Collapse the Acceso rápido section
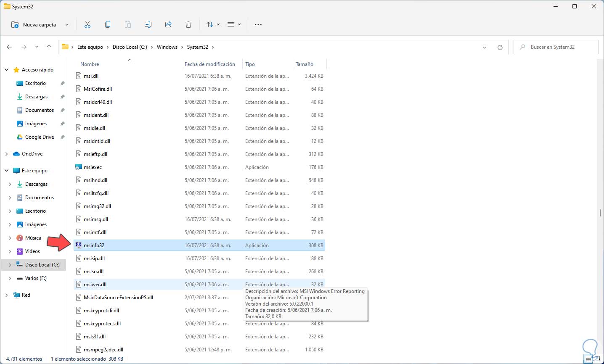 click(x=7, y=70)
